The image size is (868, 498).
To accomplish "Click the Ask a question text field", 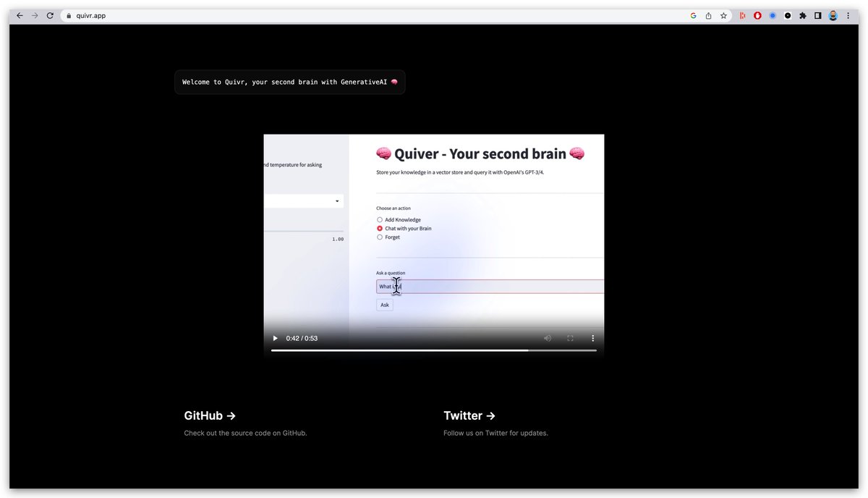I will [x=490, y=287].
